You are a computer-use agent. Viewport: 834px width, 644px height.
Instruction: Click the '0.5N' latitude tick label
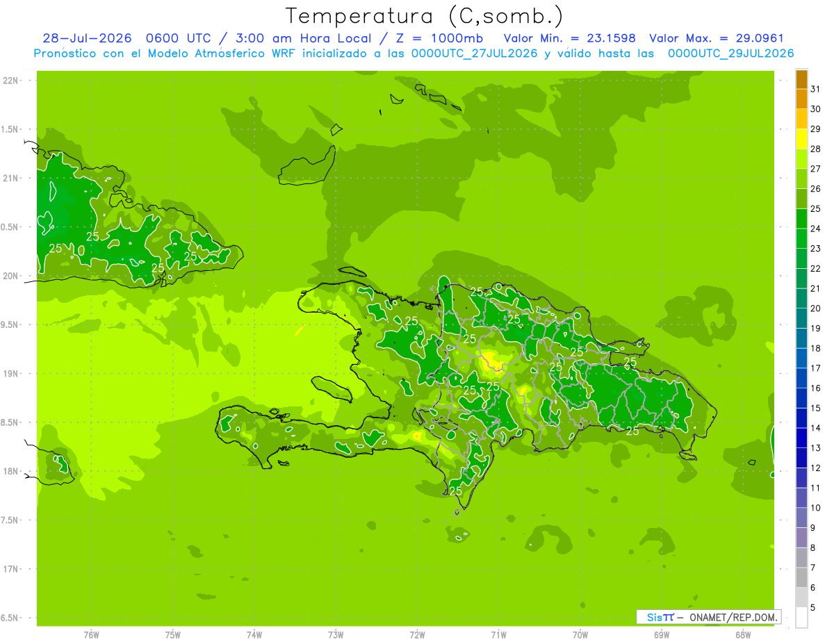pyautogui.click(x=10, y=227)
